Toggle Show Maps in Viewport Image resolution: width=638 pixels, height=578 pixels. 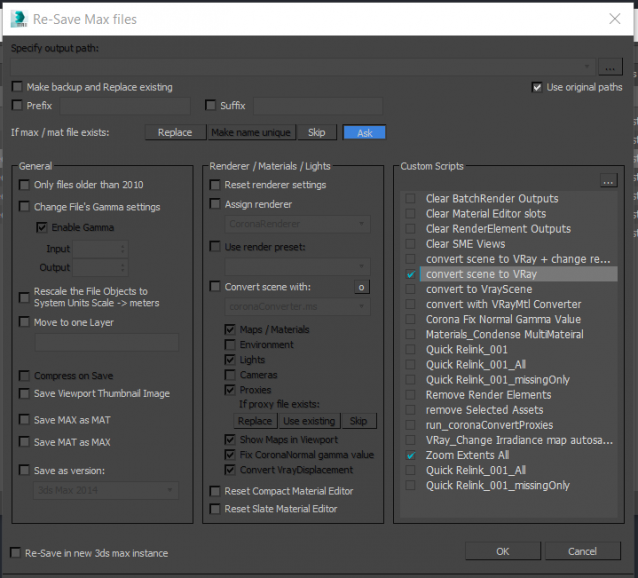point(230,439)
